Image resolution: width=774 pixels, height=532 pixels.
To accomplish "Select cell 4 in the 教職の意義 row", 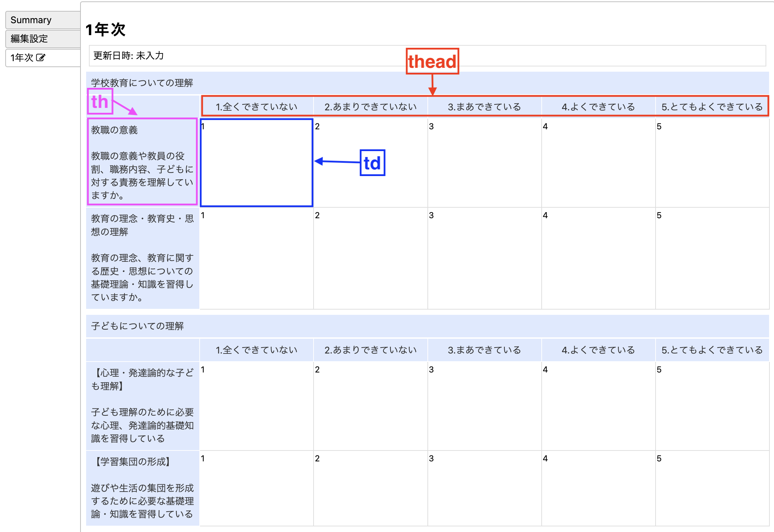I will pyautogui.click(x=598, y=163).
